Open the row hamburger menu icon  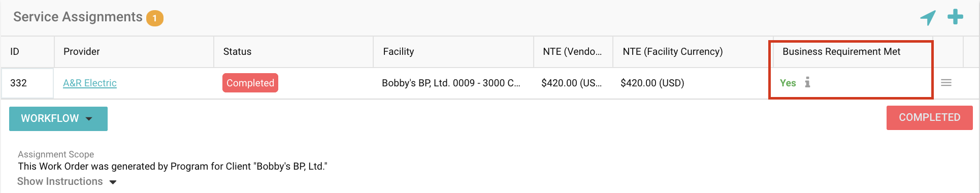tap(946, 82)
